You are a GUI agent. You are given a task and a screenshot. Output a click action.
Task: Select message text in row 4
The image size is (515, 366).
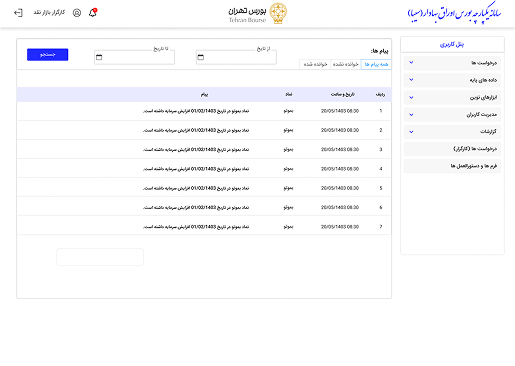pyautogui.click(x=196, y=169)
